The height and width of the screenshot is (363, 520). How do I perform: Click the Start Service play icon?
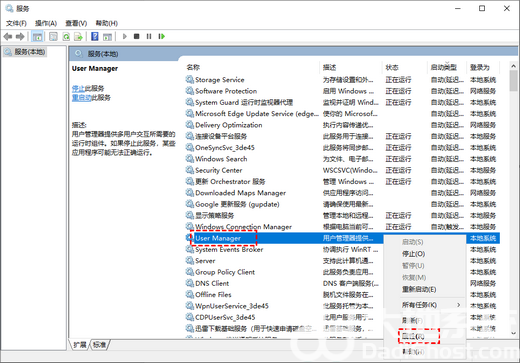point(125,36)
